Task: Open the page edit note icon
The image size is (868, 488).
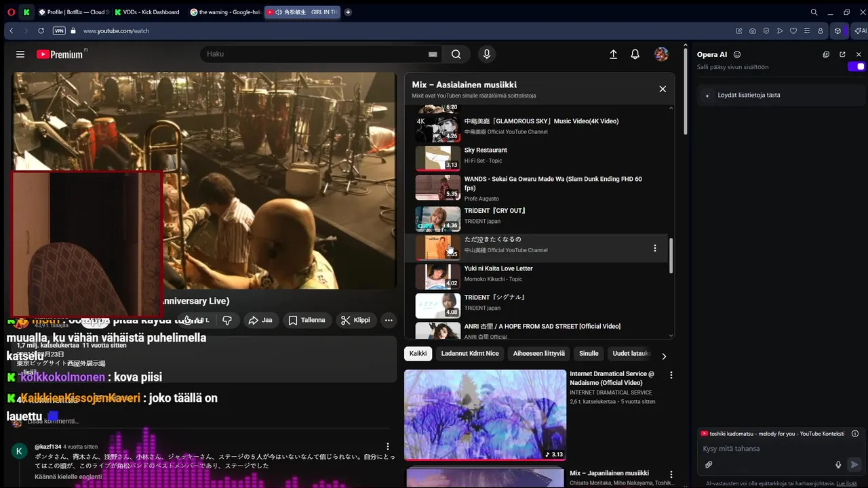Action: (739, 30)
